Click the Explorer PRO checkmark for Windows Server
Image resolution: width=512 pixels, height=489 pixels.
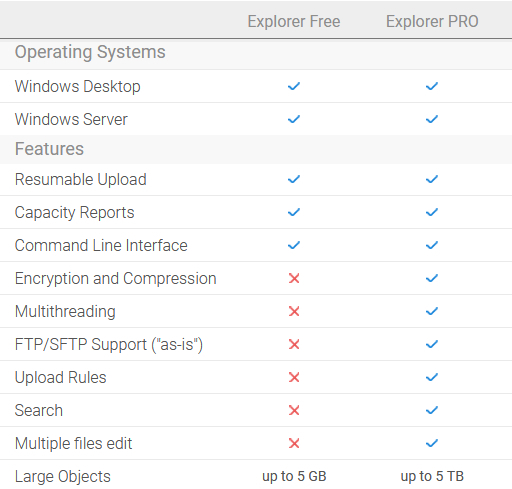[432, 119]
